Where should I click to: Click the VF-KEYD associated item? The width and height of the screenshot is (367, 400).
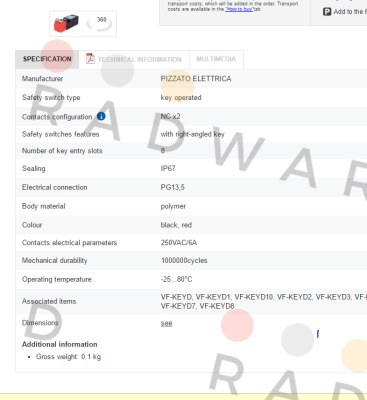click(176, 297)
